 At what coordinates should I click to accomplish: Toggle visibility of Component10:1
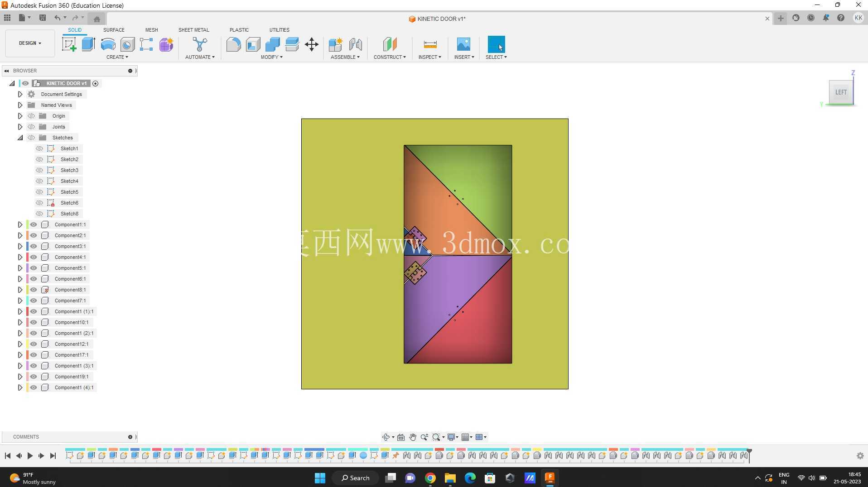click(x=34, y=322)
